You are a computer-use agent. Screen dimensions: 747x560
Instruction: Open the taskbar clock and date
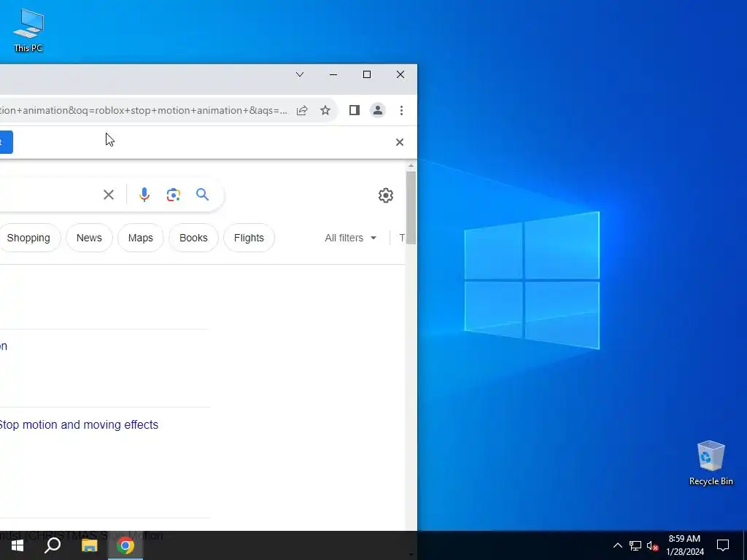[684, 545]
